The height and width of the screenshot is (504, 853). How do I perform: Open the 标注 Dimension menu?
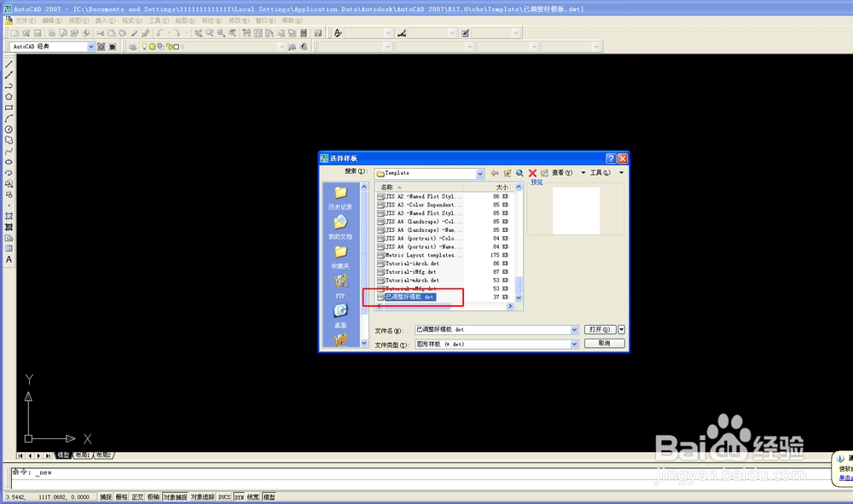(212, 20)
